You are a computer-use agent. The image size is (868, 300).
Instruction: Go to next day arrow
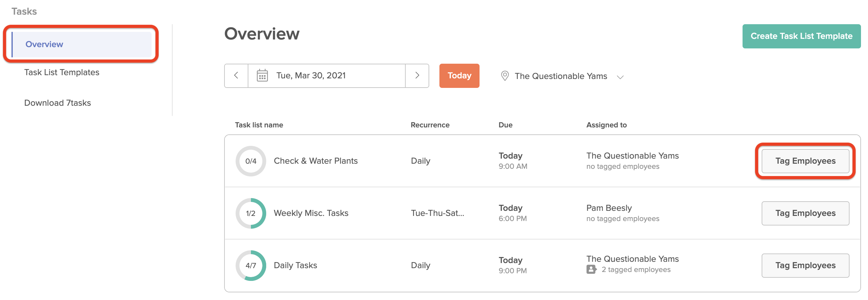click(417, 75)
